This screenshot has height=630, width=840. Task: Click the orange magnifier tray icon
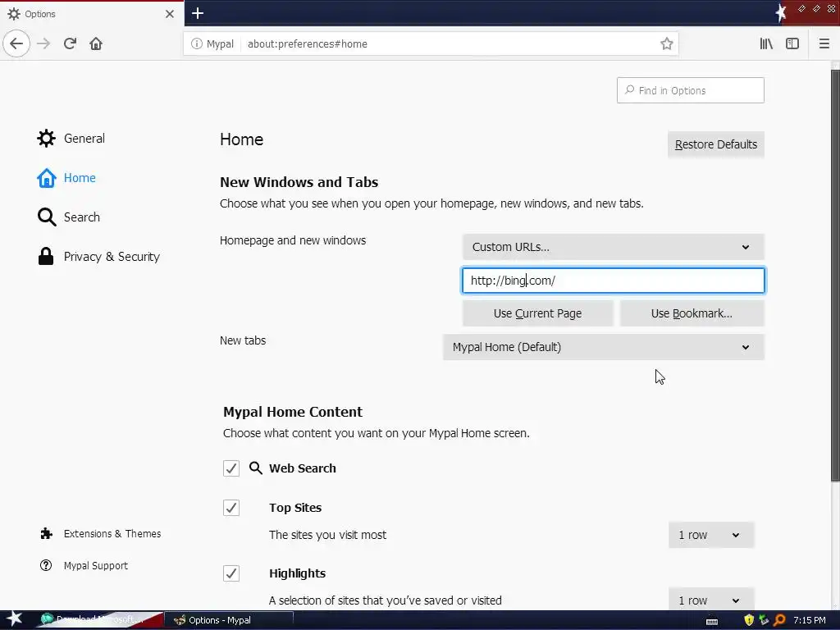779,620
